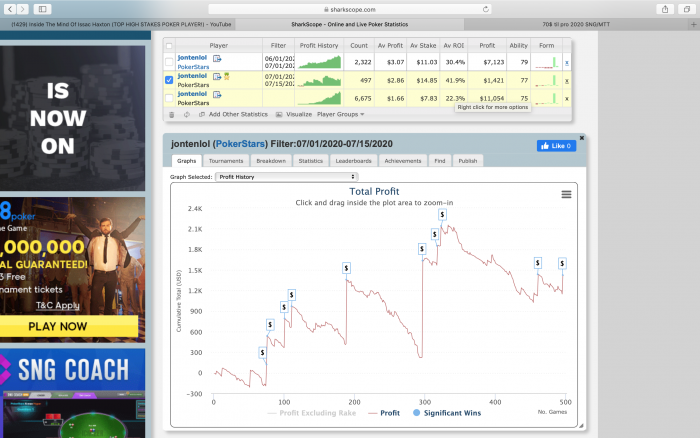Screen dimensions: 700x438
Task: Reload the sharkscope.com page
Action: point(486,9)
